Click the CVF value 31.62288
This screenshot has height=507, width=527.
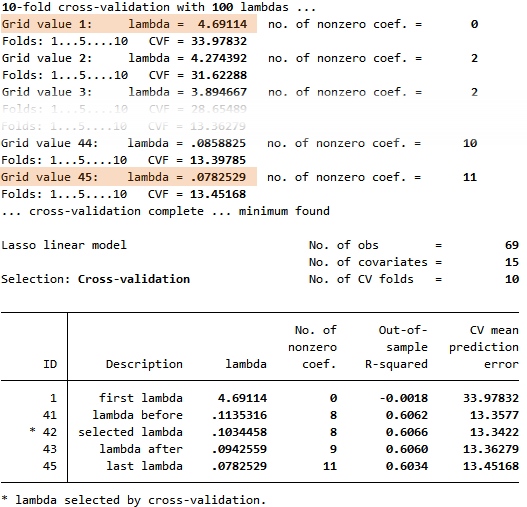[219, 75]
